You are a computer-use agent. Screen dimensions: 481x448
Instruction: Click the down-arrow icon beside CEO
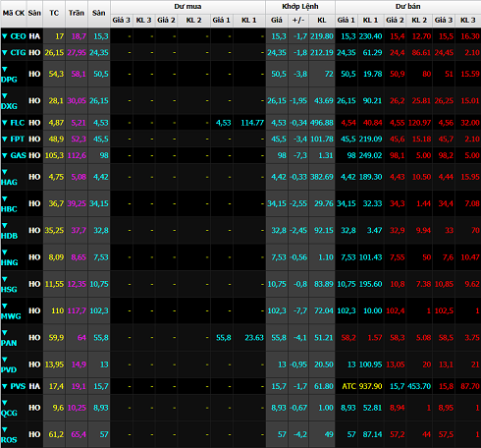[5, 36]
